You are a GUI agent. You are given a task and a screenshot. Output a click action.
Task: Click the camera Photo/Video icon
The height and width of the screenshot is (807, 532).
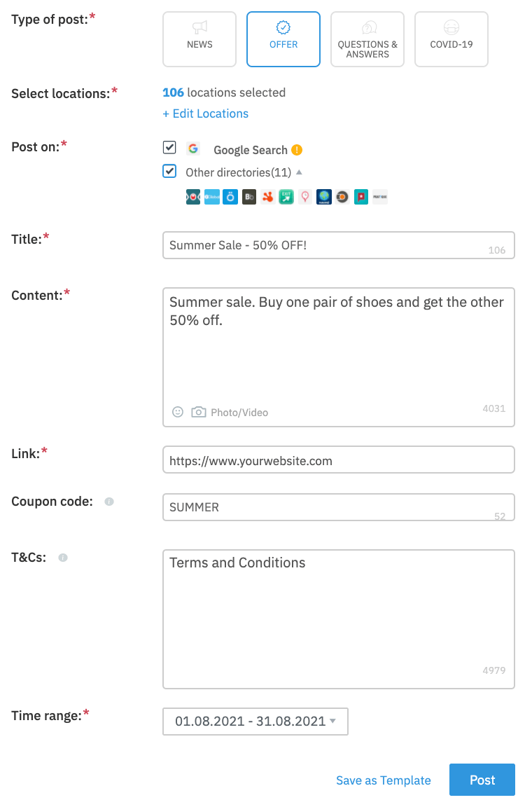coord(198,412)
